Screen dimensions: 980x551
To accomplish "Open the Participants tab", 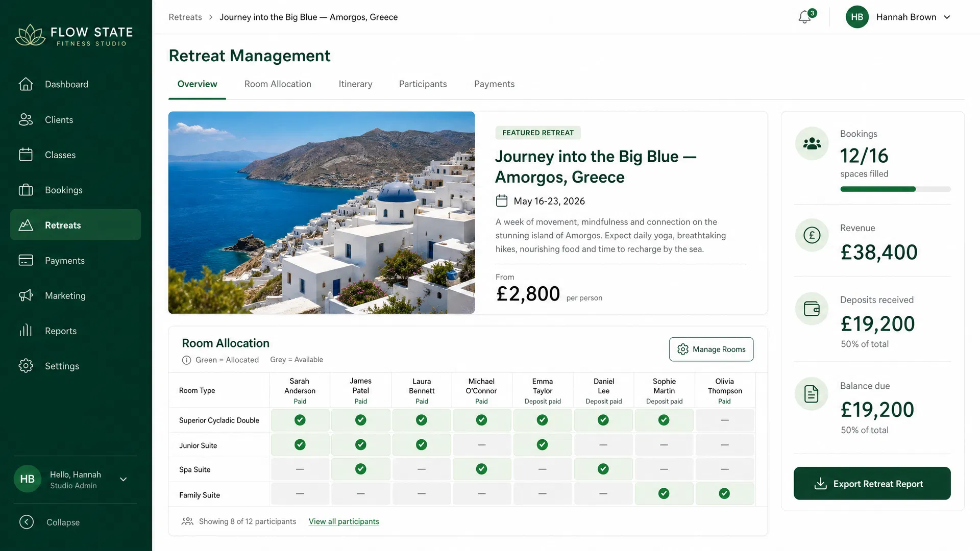I will [423, 84].
